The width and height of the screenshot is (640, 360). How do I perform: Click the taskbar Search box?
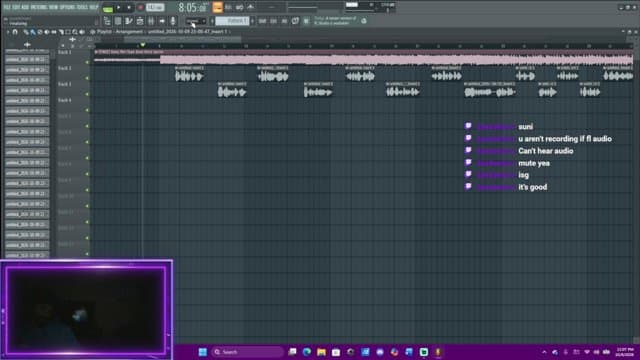tap(247, 352)
